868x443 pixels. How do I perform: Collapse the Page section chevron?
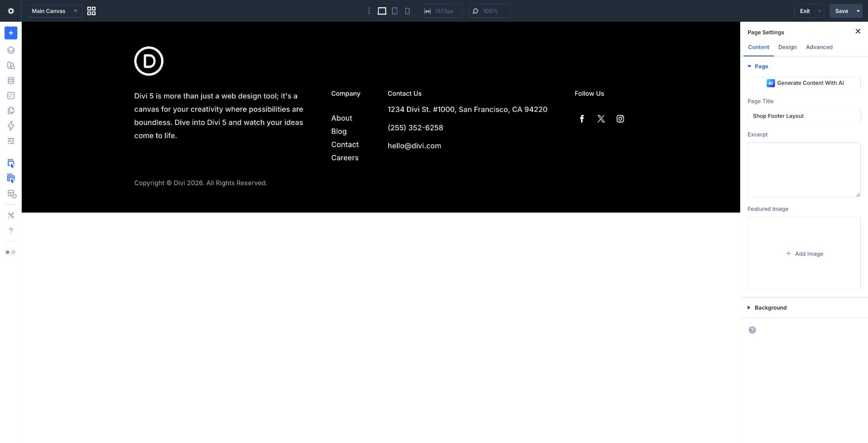(x=749, y=66)
